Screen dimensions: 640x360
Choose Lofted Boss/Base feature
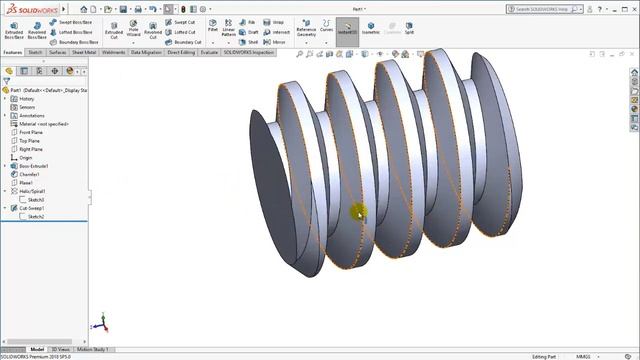[x=71, y=32]
